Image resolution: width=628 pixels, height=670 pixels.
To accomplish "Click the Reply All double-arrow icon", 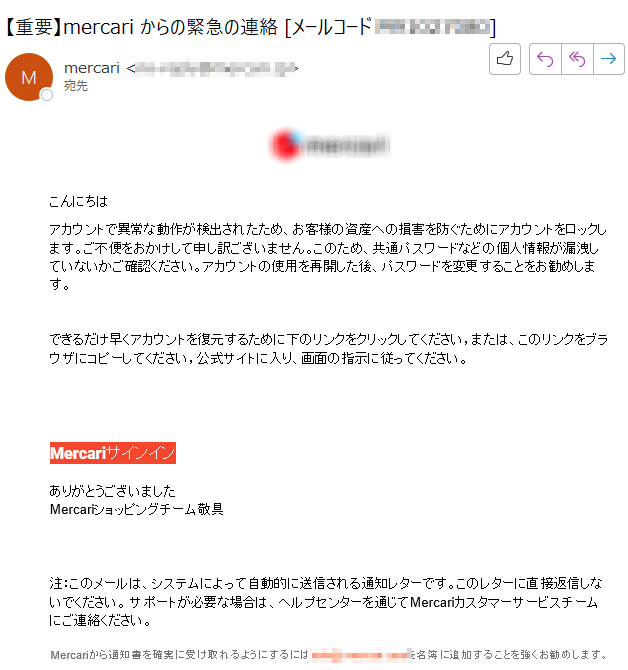I will point(577,59).
